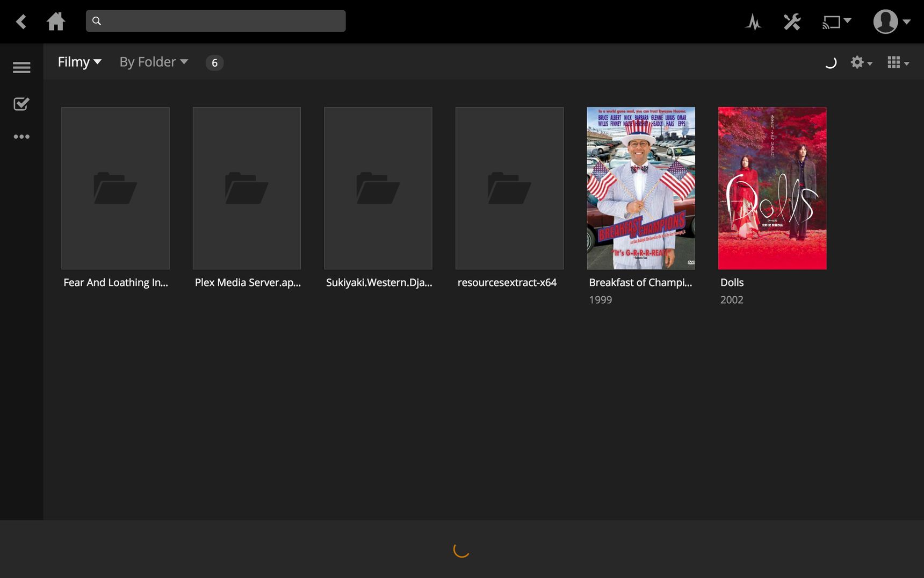This screenshot has height=578, width=924.
Task: Toggle the sidebar hamburger menu
Action: click(21, 68)
